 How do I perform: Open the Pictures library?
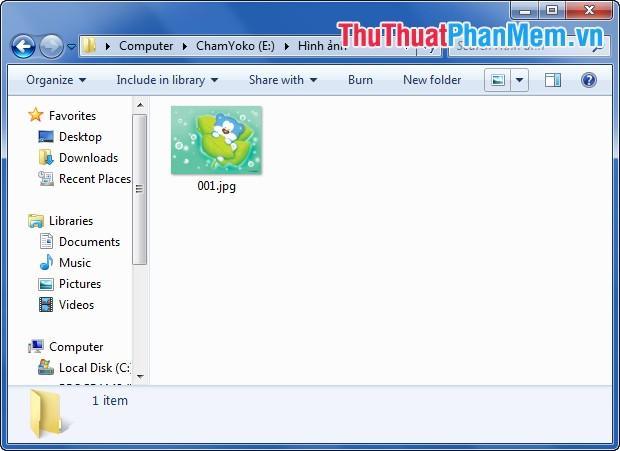pyautogui.click(x=80, y=283)
